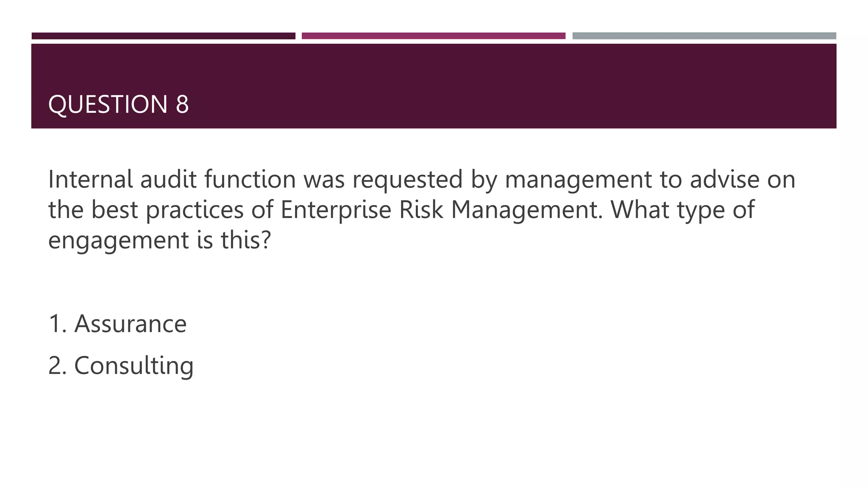Click the QUESTION 8 slide title

pyautogui.click(x=118, y=104)
